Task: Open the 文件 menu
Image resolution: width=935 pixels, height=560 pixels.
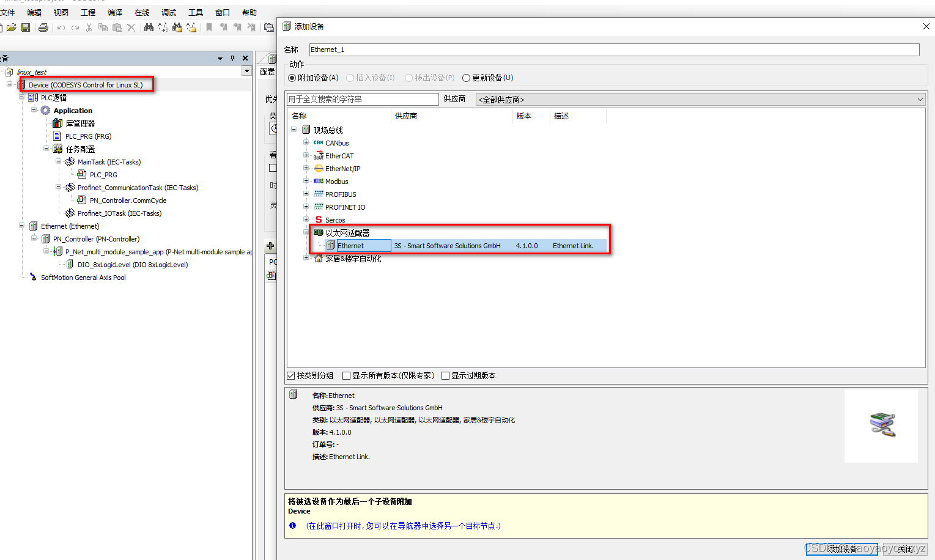Action: pos(7,12)
